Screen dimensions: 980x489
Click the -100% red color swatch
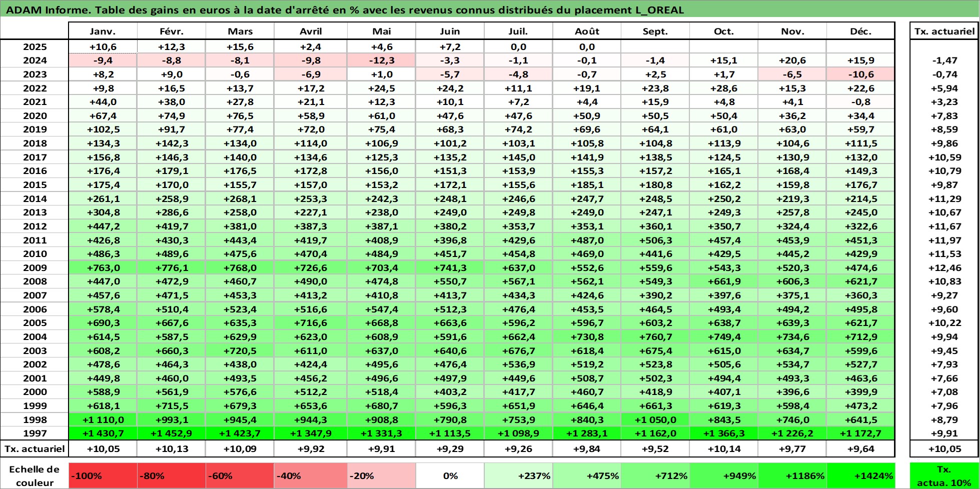click(103, 476)
